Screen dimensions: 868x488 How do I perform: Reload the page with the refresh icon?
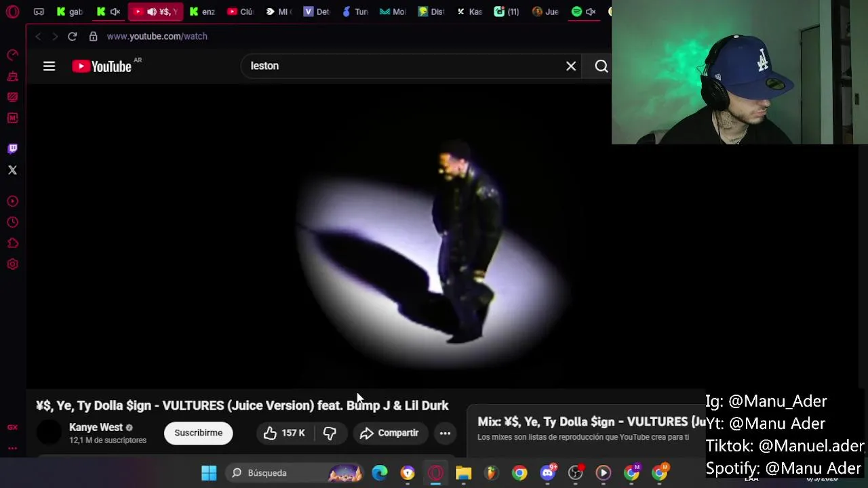72,36
